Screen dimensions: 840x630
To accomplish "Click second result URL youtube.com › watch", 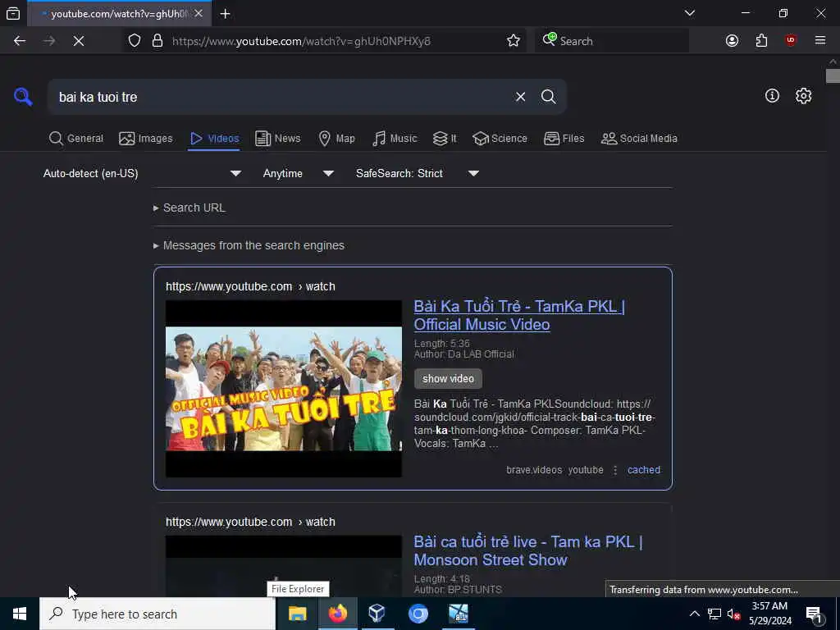I will pos(250,522).
